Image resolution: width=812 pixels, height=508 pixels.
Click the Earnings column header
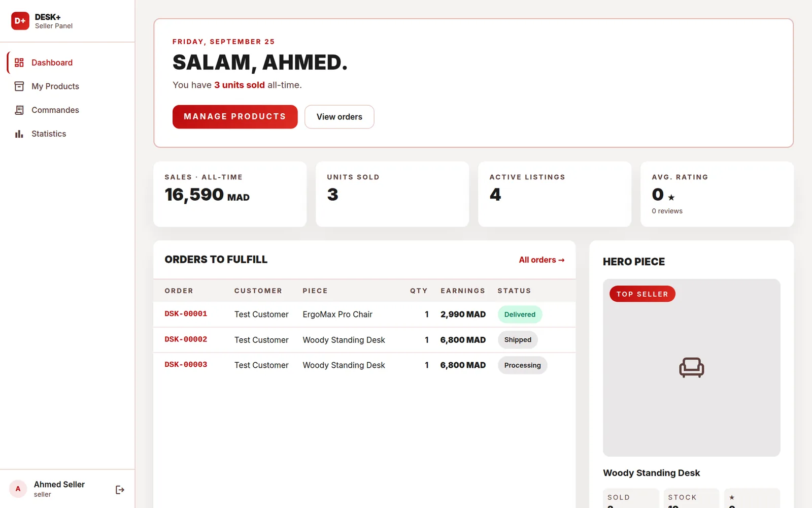point(463,291)
